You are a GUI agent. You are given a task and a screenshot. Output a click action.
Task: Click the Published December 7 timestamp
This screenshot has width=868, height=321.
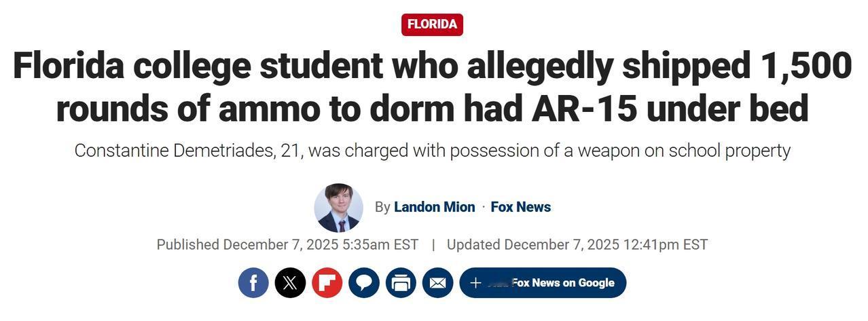[287, 244]
